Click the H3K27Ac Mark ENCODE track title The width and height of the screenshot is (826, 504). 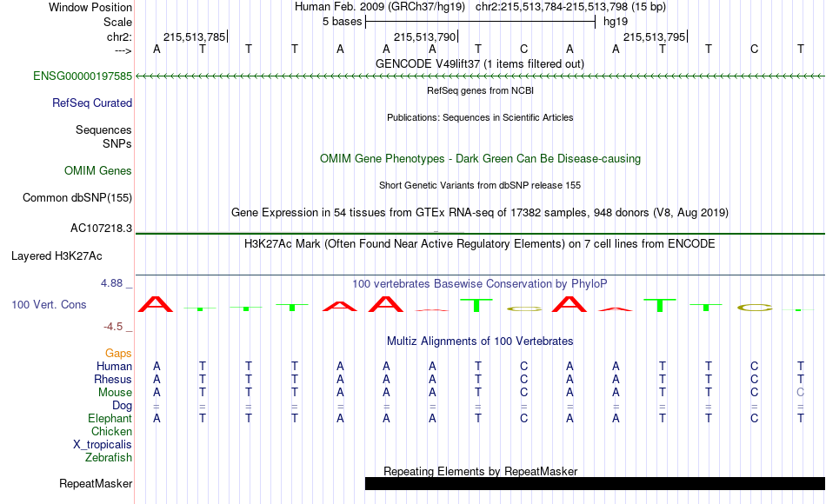point(480,244)
